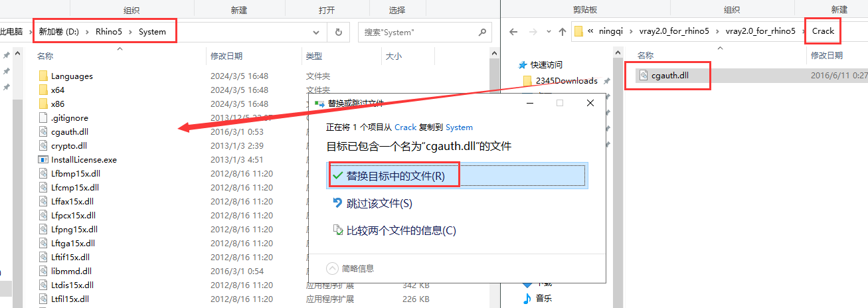This screenshot has height=308, width=868.
Task: Click cgauth.dll file icon in Crack window
Action: (x=644, y=75)
